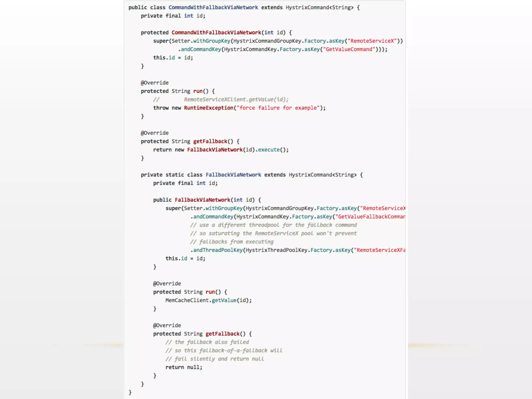532x399 pixels.
Task: Click the first andCommandKey method call
Action: pyautogui.click(x=201, y=49)
